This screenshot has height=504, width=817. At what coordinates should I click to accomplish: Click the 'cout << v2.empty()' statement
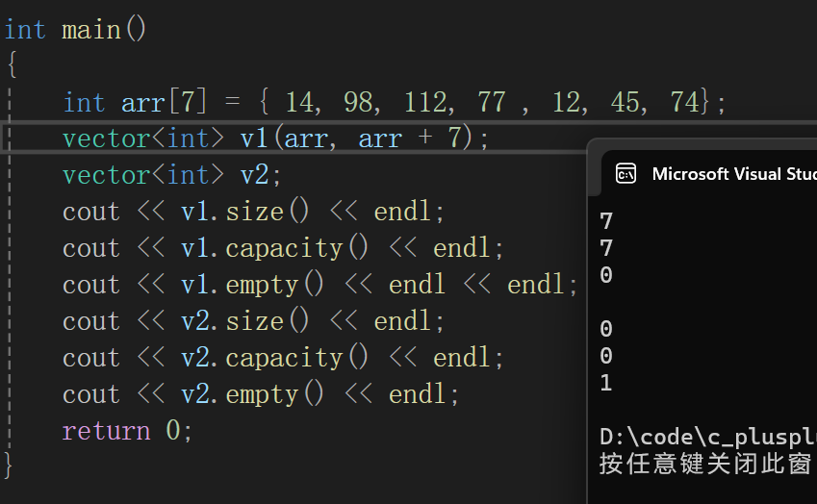[x=261, y=394]
